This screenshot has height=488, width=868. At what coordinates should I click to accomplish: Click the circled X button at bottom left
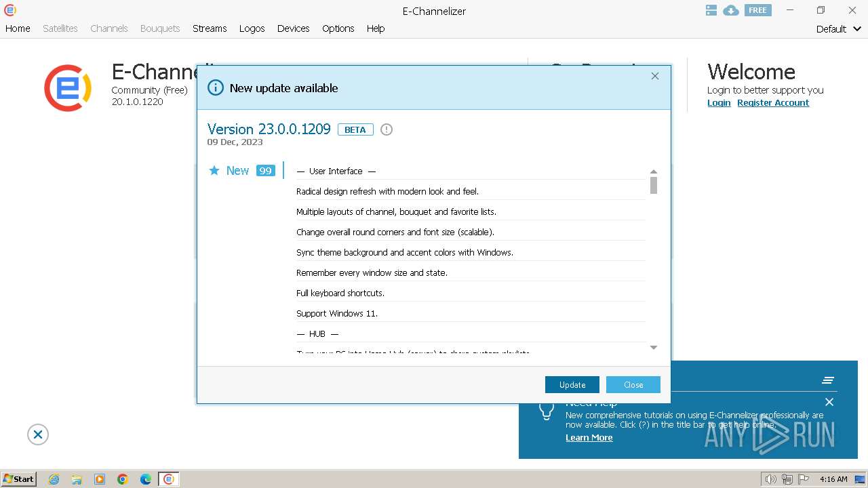pyautogui.click(x=38, y=434)
